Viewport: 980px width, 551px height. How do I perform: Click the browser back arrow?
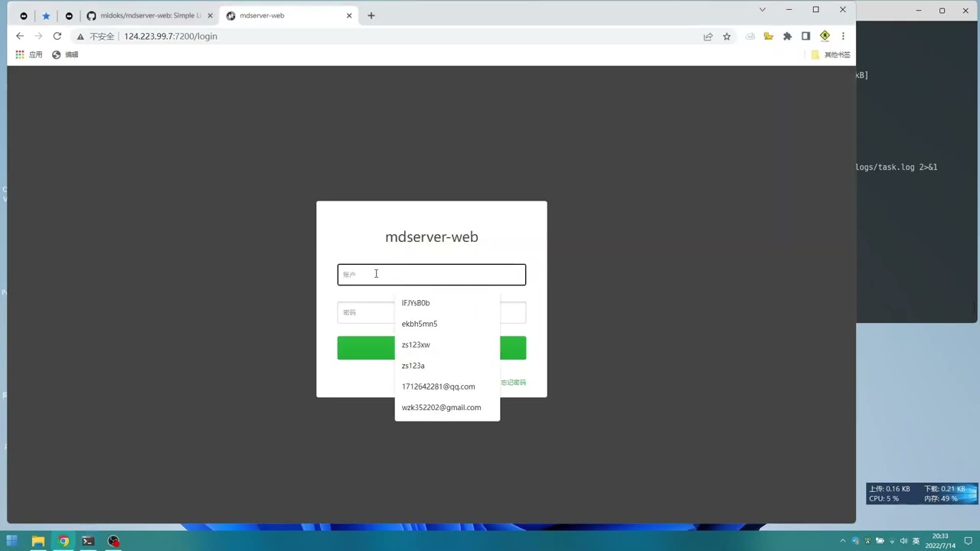pyautogui.click(x=20, y=36)
